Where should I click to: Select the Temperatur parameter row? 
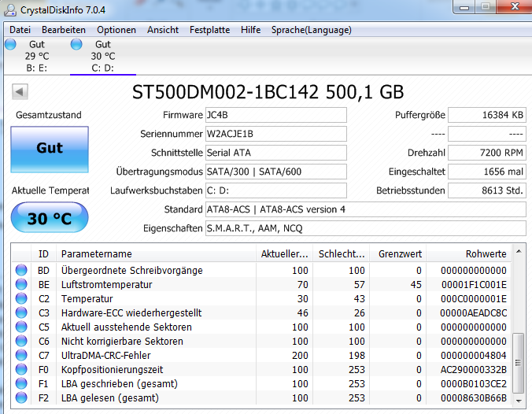261,298
